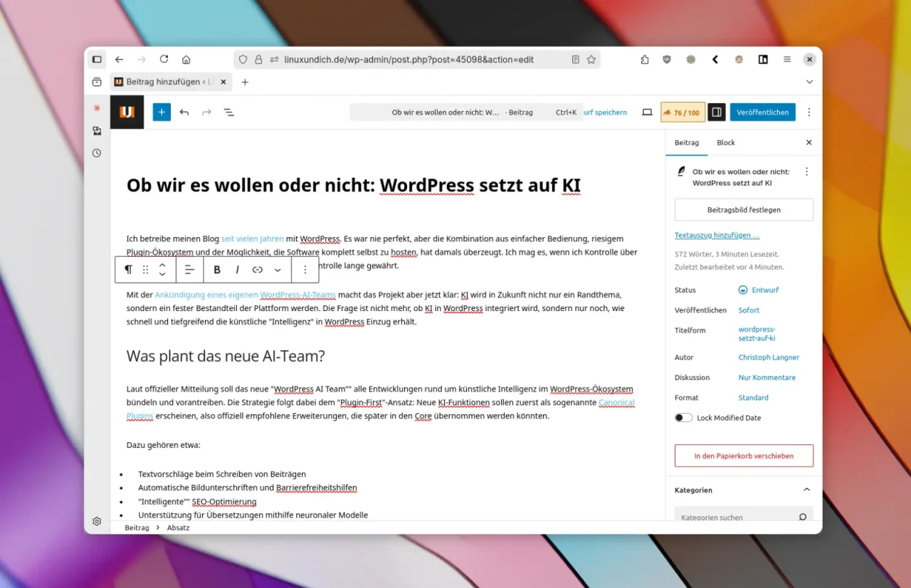Open the document overview list view
This screenshot has width=911, height=588.
[229, 112]
